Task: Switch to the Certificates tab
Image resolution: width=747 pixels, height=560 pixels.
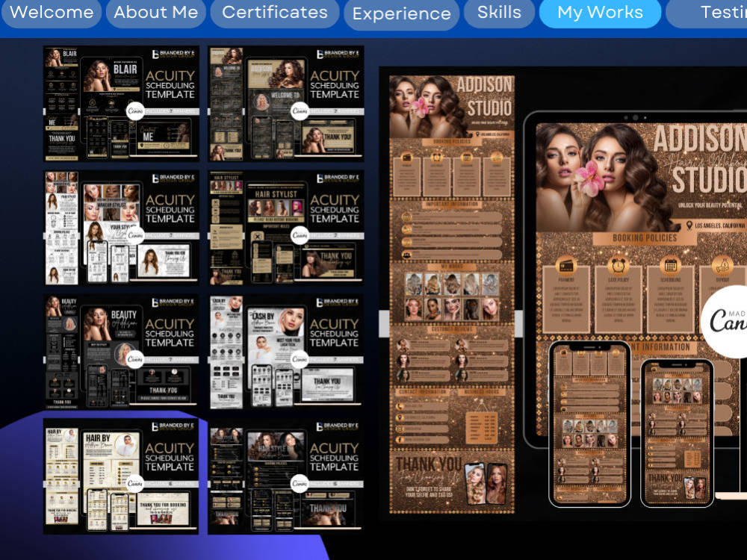Action: point(275,13)
